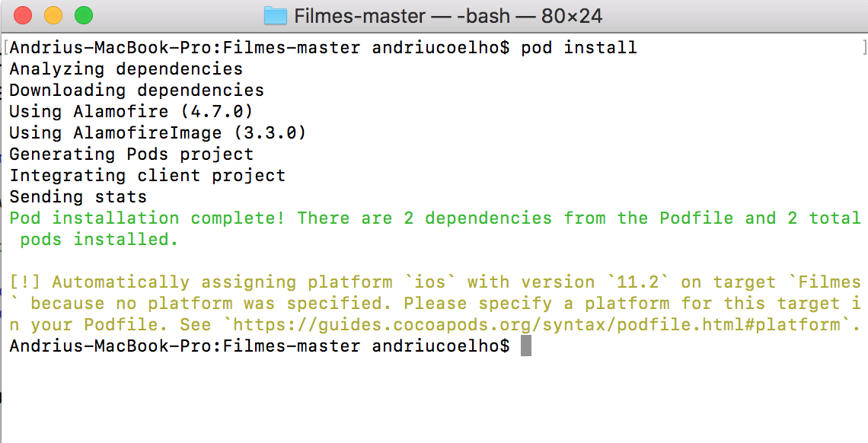Click the 'pod install' command text
Viewport: 868px width, 443px height.
579,47
